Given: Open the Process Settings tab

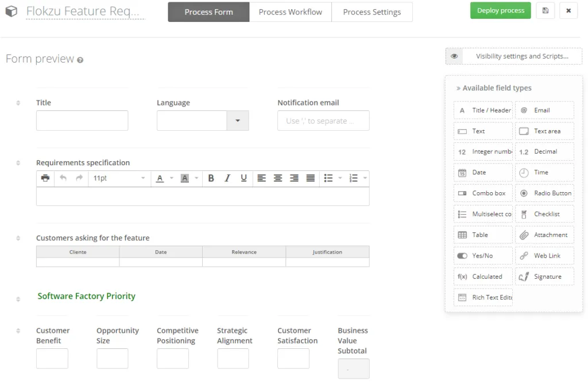Looking at the screenshot, I should [x=372, y=12].
